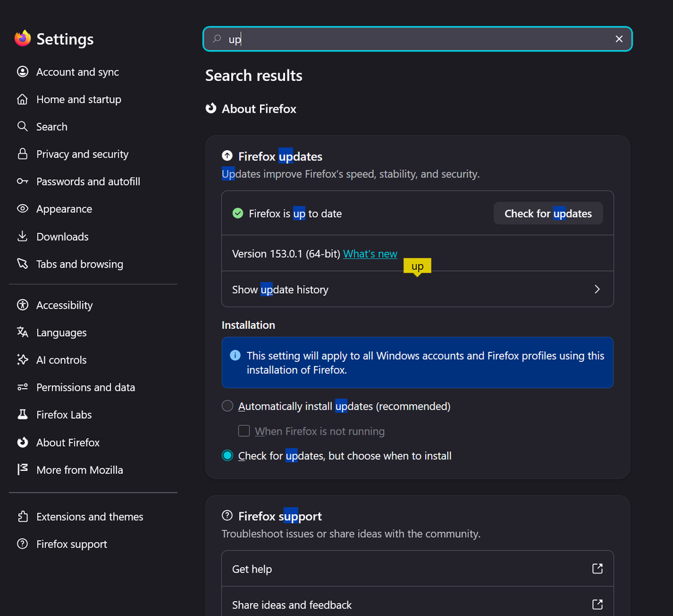Click the external-link icon beside Share ideas
673x616 pixels.
coord(598,605)
